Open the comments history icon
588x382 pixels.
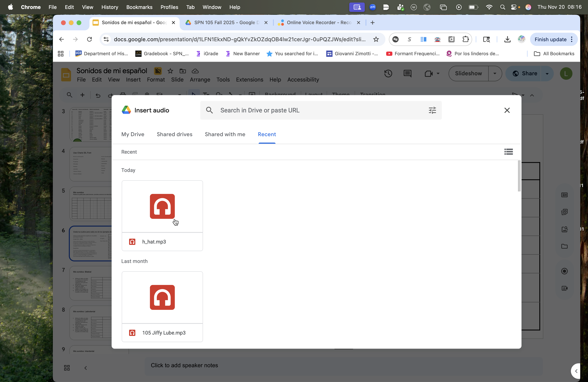click(407, 73)
